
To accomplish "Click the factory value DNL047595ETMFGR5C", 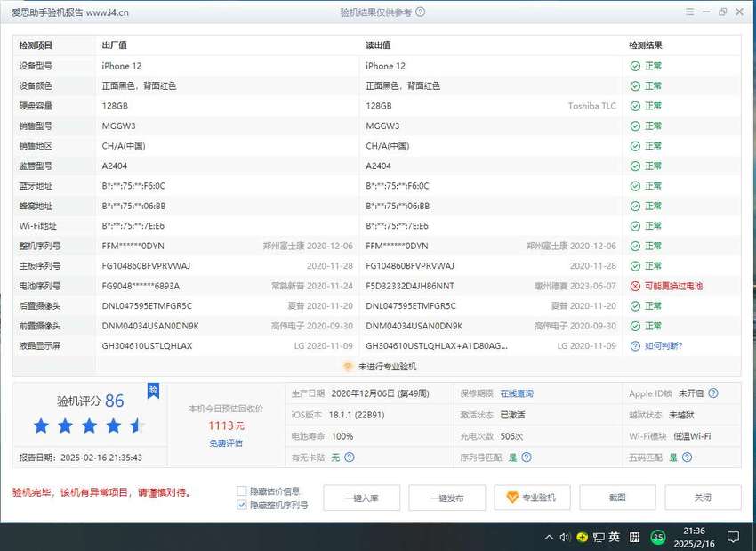I will (x=147, y=306).
